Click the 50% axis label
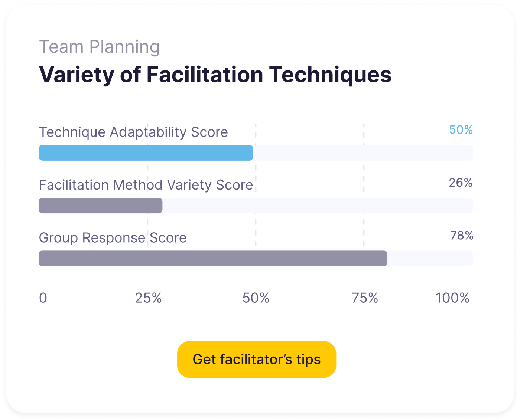 [256, 298]
